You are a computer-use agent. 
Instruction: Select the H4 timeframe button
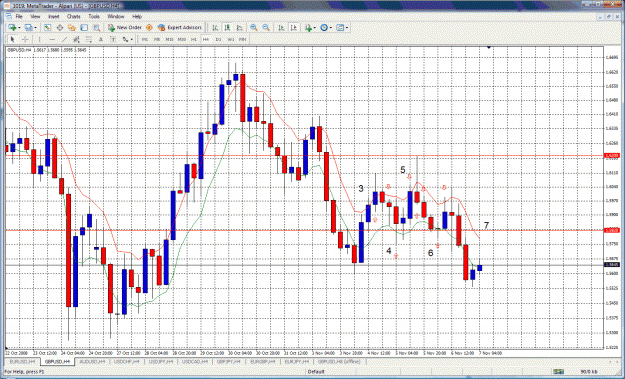point(206,39)
